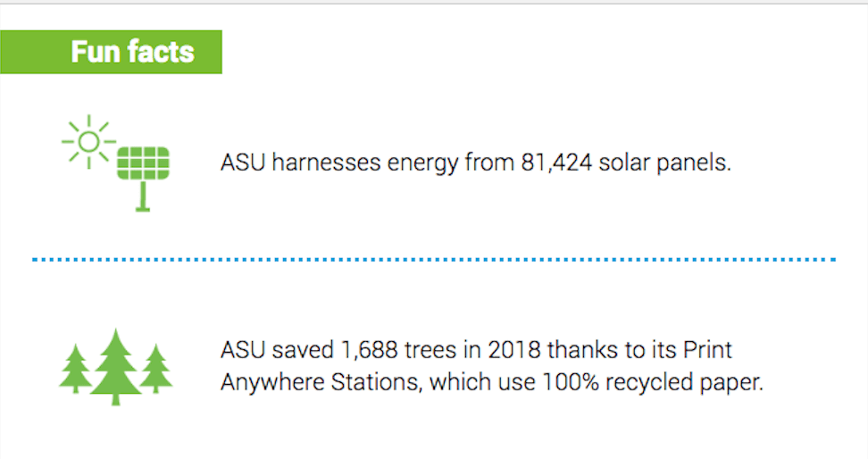Click the green Fun facts banner
This screenshot has width=868, height=459.
pyautogui.click(x=111, y=52)
